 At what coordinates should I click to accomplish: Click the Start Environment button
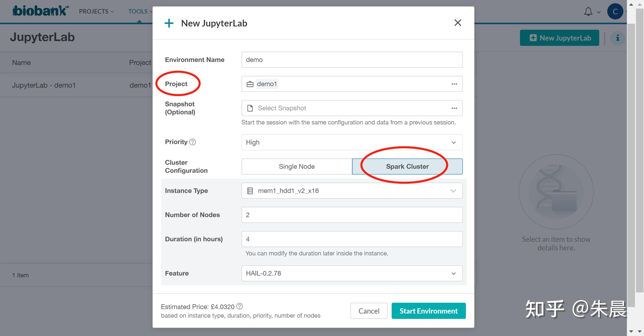[428, 311]
